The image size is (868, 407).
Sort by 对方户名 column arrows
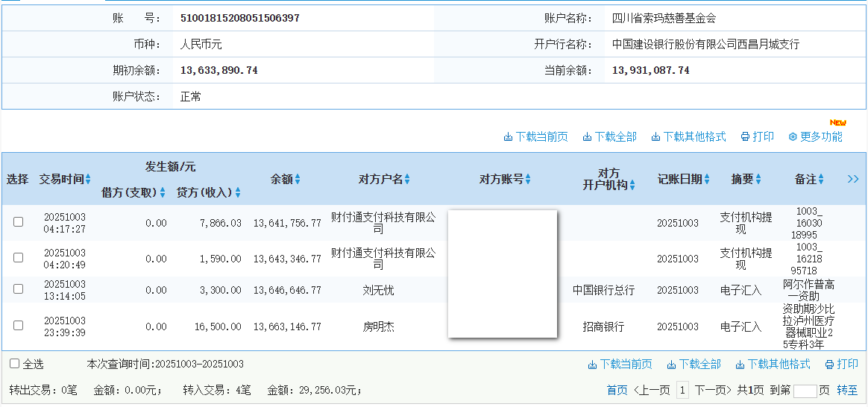pos(407,180)
